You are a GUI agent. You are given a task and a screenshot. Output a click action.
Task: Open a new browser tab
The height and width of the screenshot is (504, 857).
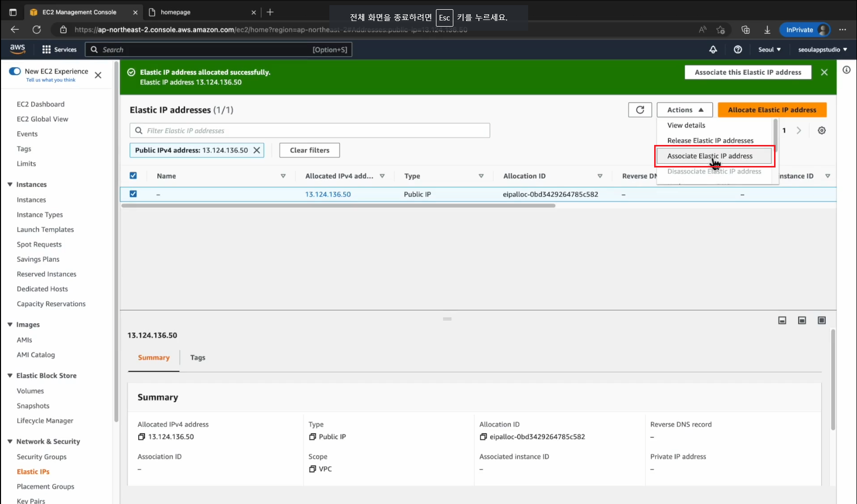(x=270, y=12)
